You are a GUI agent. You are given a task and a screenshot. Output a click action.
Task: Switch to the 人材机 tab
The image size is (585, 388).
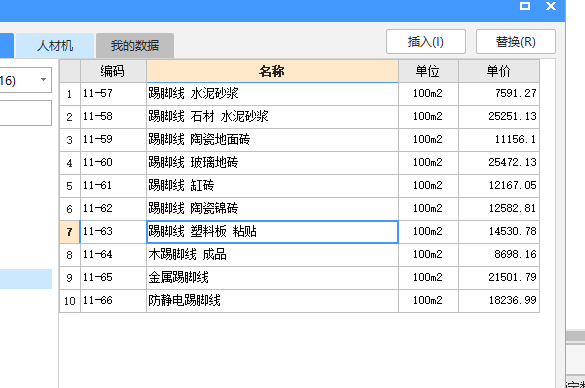[x=55, y=46]
